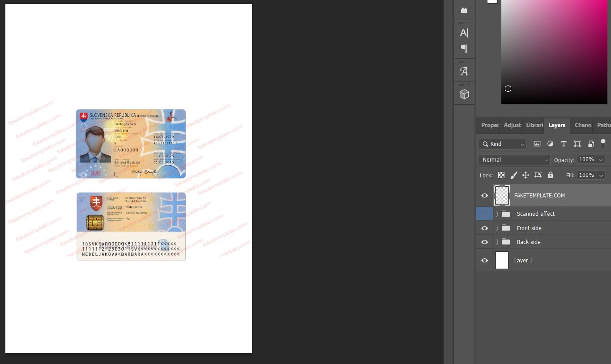Select the Layer 1 white thumbnail
Image resolution: width=611 pixels, height=364 pixels.
click(x=502, y=260)
